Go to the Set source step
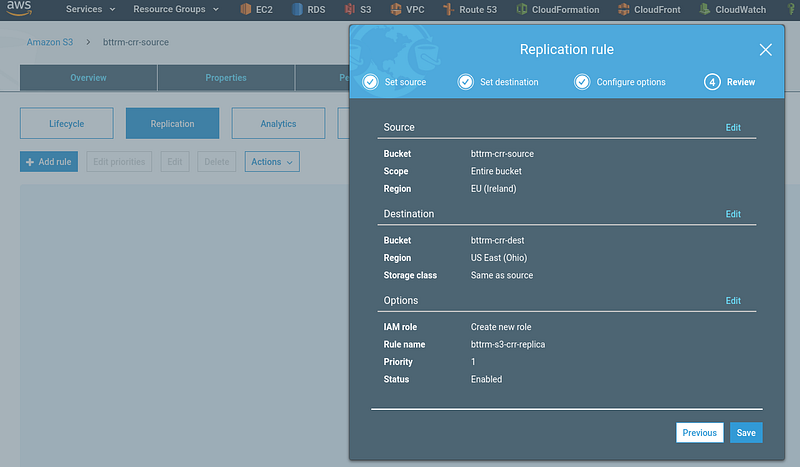The height and width of the screenshot is (467, 800). pyautogui.click(x=394, y=82)
